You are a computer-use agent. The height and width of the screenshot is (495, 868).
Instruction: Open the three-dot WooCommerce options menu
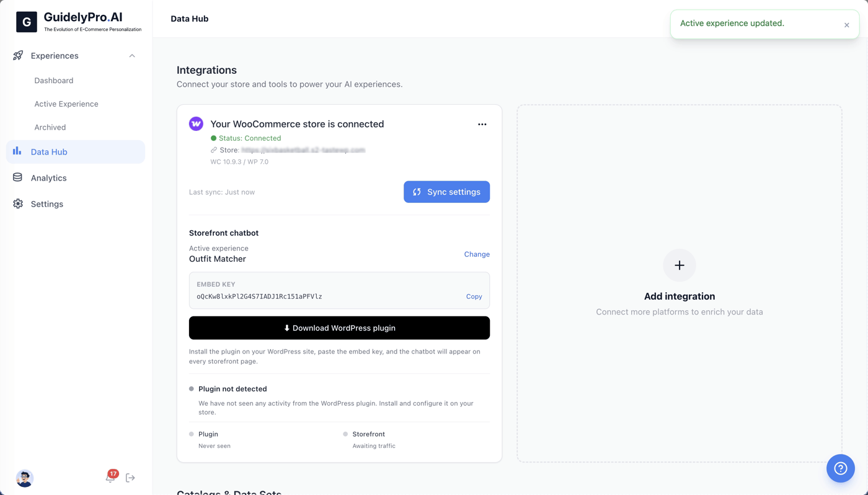pyautogui.click(x=482, y=124)
